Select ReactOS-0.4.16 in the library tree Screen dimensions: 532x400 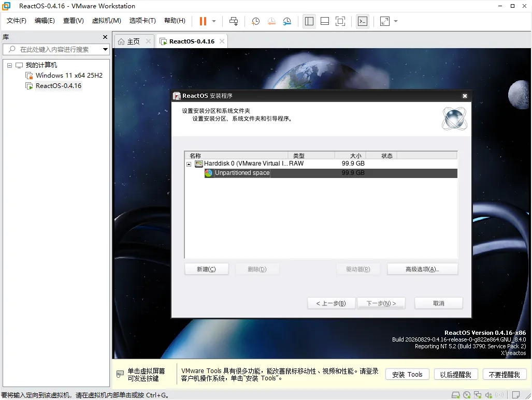pos(59,86)
